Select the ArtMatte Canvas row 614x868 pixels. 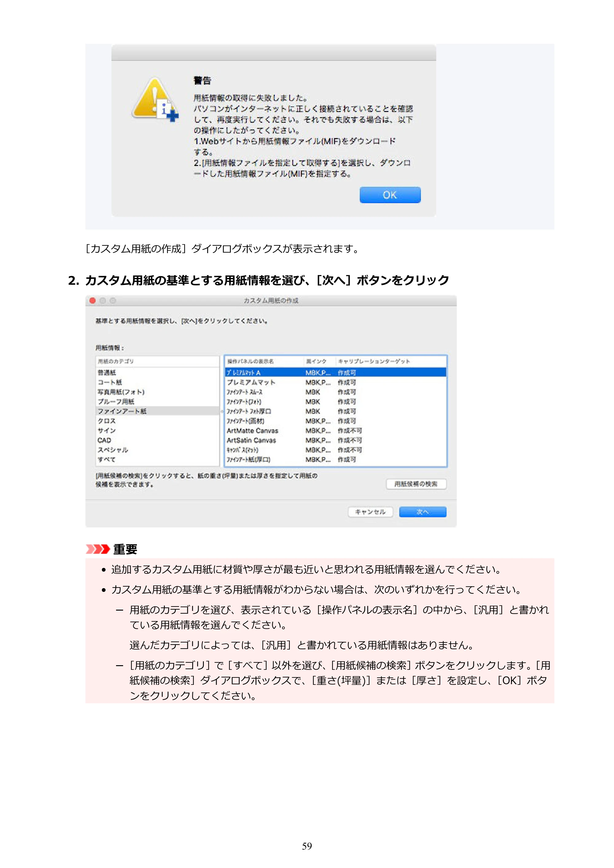[336, 430]
